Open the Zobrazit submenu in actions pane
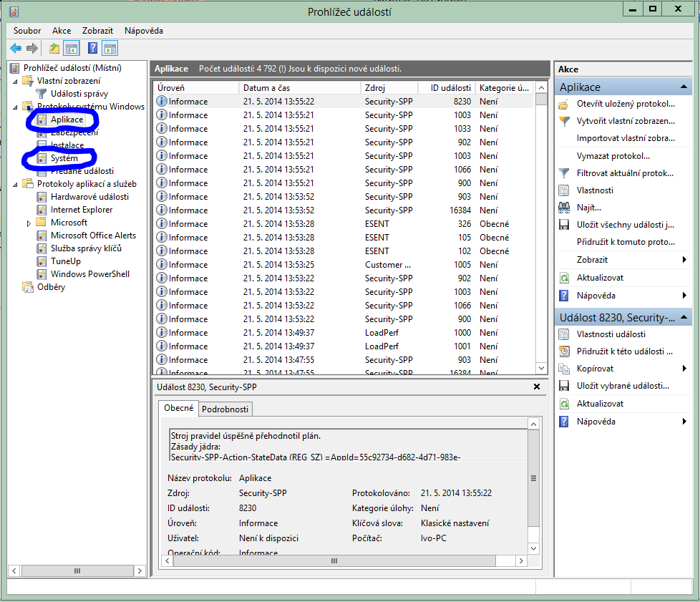This screenshot has width=700, height=602. pos(592,260)
